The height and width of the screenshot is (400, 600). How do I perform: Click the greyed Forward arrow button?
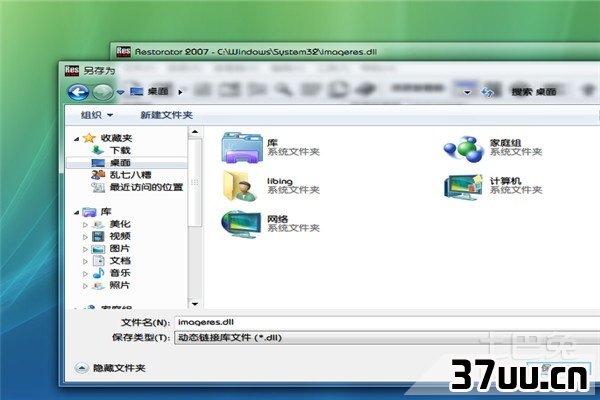point(103,92)
